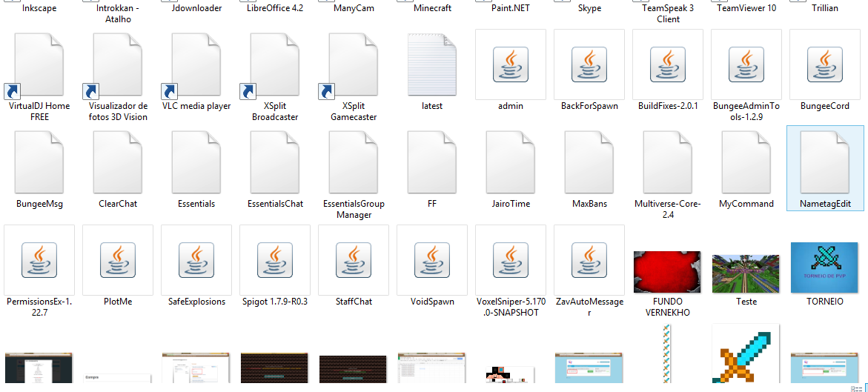Select the BuildFixes-2.0.1 jar icon

tap(668, 64)
